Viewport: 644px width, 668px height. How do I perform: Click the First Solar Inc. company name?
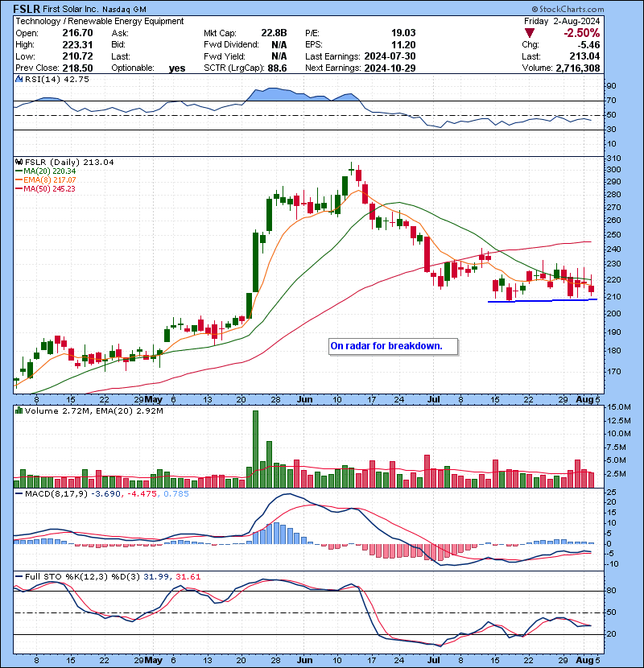coord(70,9)
